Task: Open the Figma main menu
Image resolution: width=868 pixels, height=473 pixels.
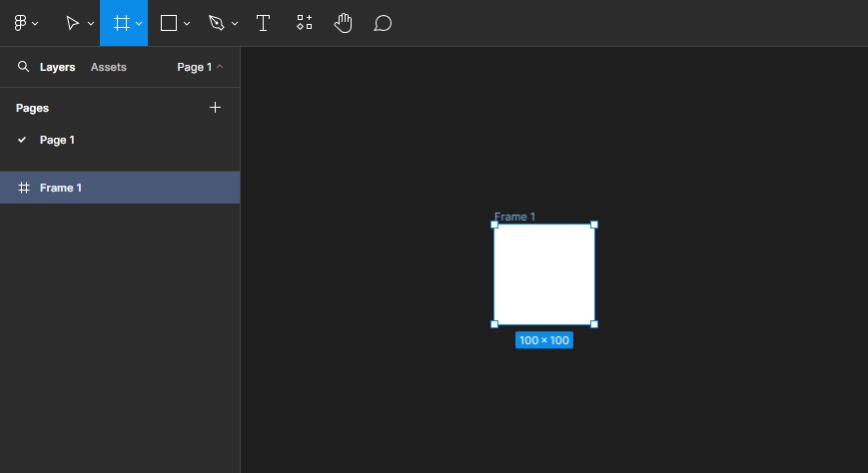Action: coord(25,23)
